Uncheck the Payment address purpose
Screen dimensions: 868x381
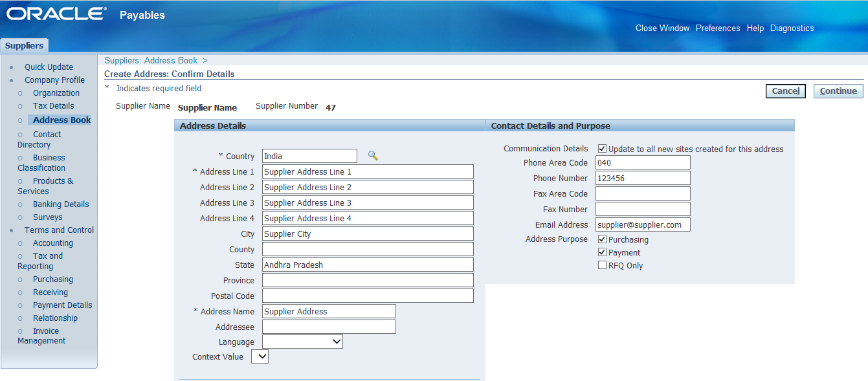tap(602, 253)
